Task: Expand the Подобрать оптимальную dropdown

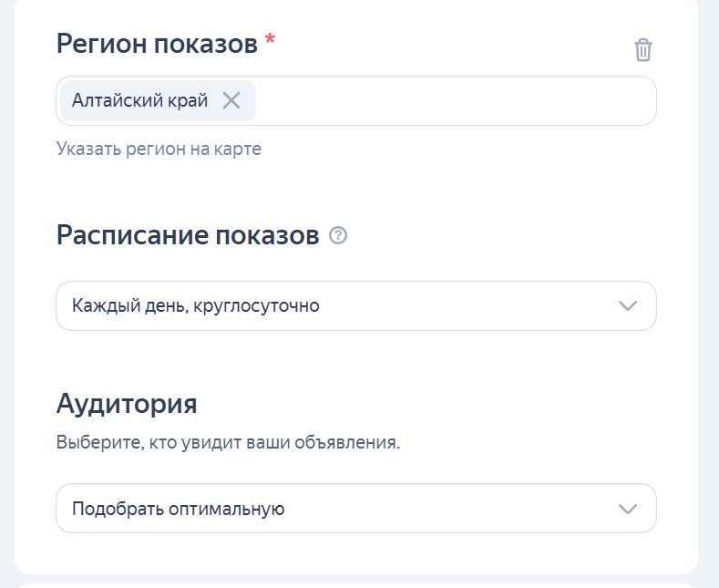Action: (355, 509)
